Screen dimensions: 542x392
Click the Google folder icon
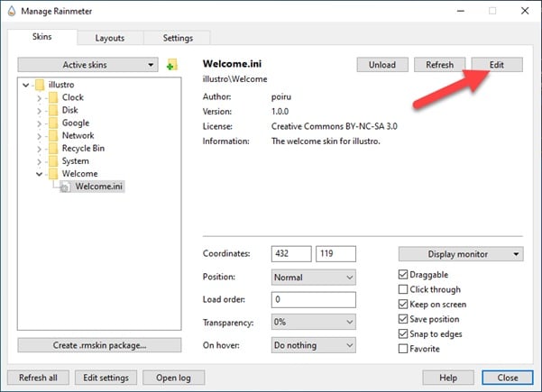[53, 123]
